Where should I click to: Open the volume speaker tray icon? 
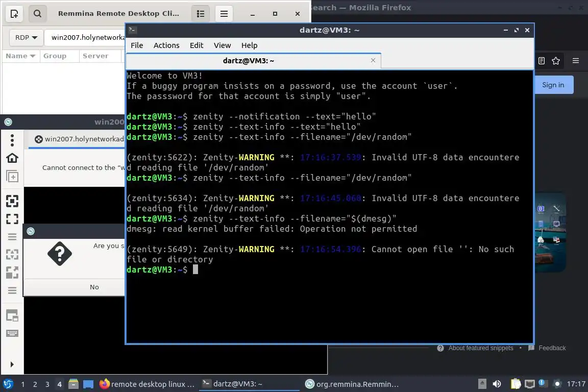pos(497,384)
